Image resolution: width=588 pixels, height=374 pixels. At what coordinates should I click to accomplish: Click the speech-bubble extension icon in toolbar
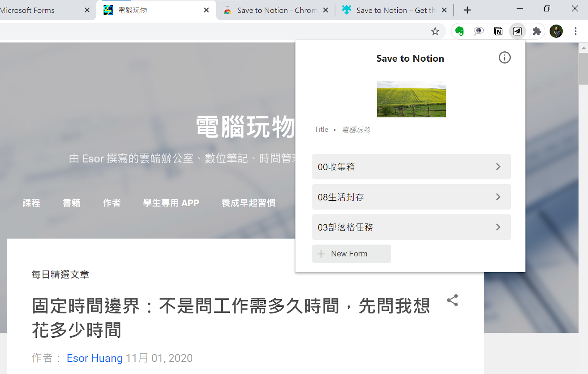click(x=478, y=31)
